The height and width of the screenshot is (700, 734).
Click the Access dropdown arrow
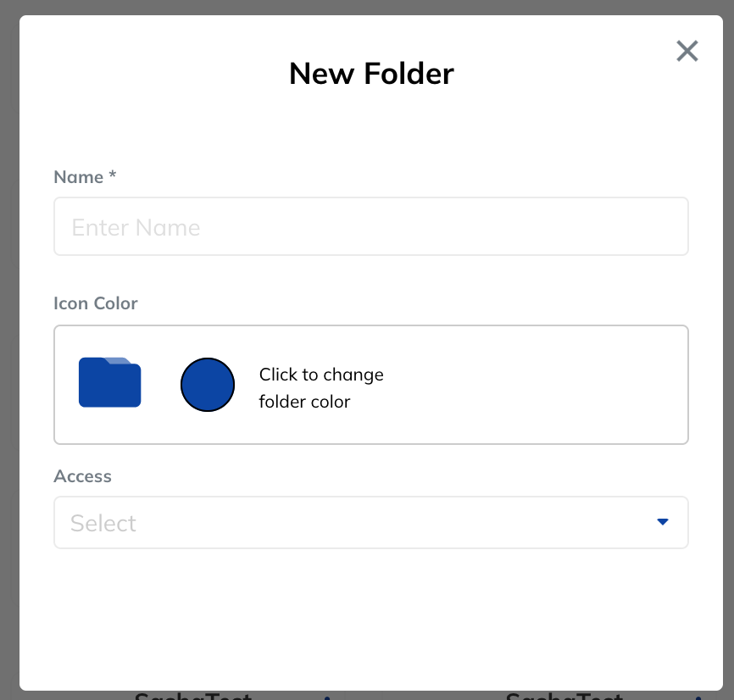662,522
